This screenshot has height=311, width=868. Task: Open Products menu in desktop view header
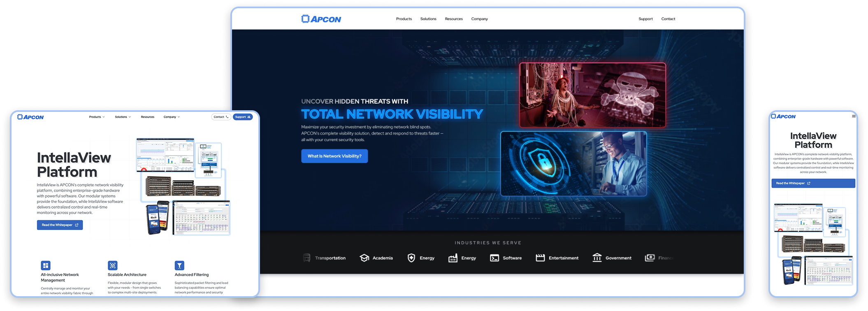[x=404, y=19]
